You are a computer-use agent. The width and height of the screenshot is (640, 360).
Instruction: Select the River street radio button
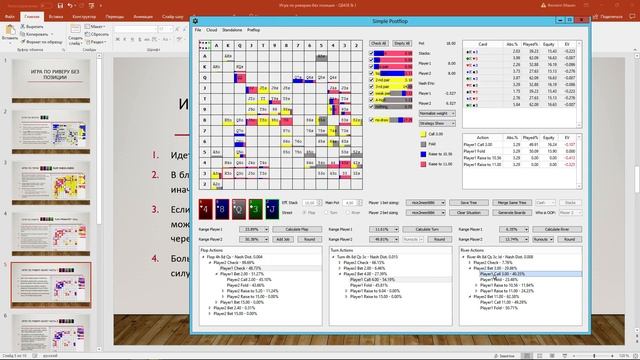pyautogui.click(x=347, y=213)
